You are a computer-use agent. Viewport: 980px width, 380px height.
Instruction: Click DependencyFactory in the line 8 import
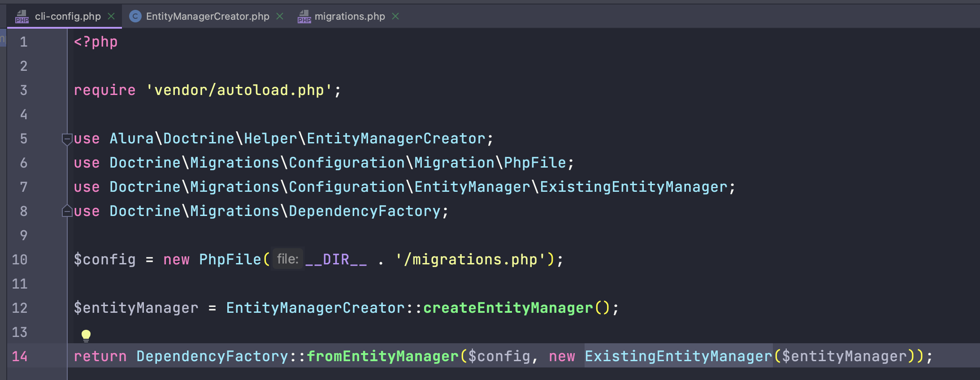pos(365,211)
